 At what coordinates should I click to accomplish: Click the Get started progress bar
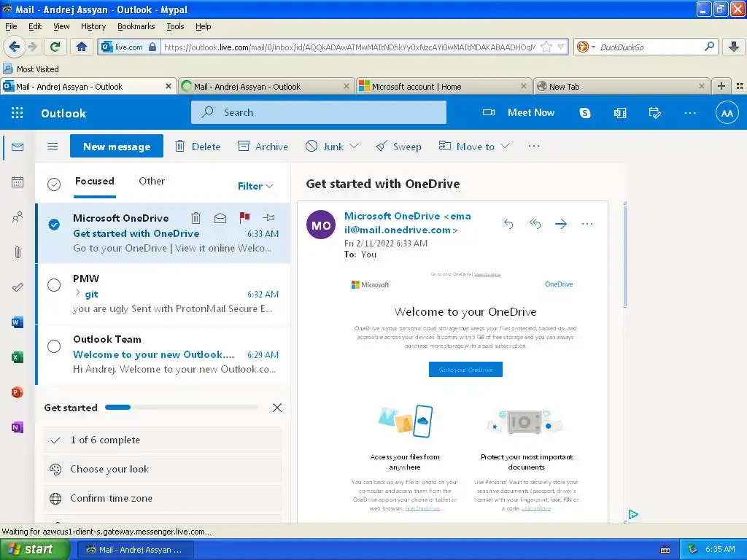[182, 407]
